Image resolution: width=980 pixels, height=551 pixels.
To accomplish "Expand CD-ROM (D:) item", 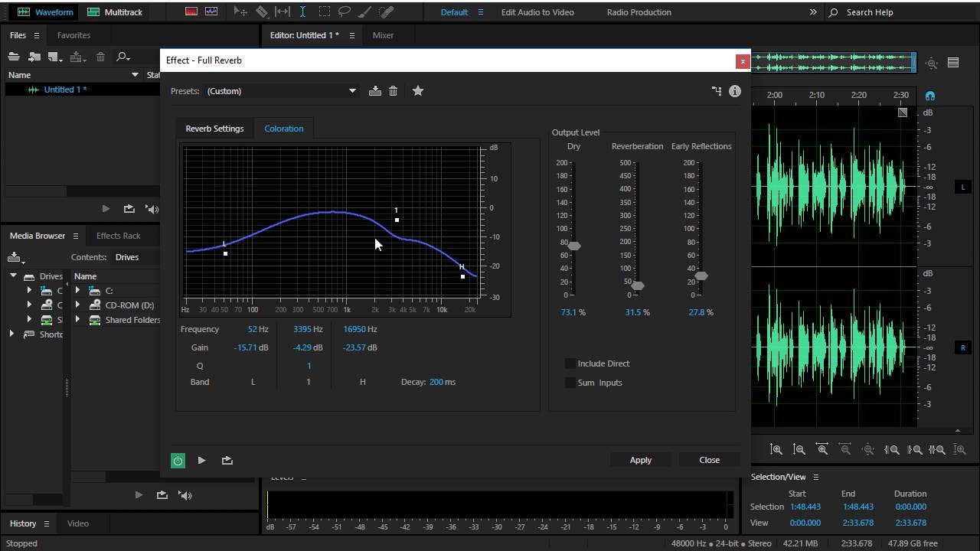I will [77, 305].
